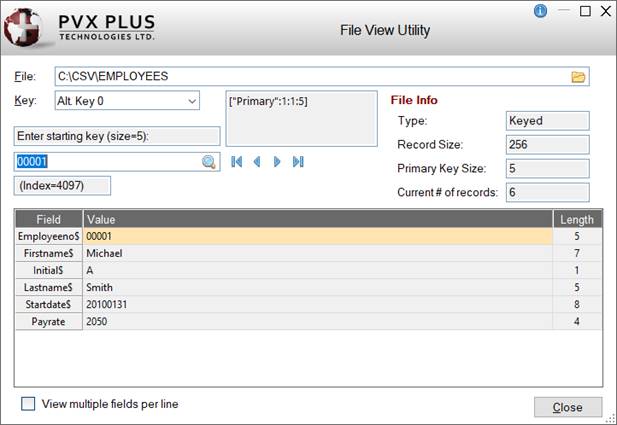Jump to the last record
The width and height of the screenshot is (617, 425).
point(298,162)
